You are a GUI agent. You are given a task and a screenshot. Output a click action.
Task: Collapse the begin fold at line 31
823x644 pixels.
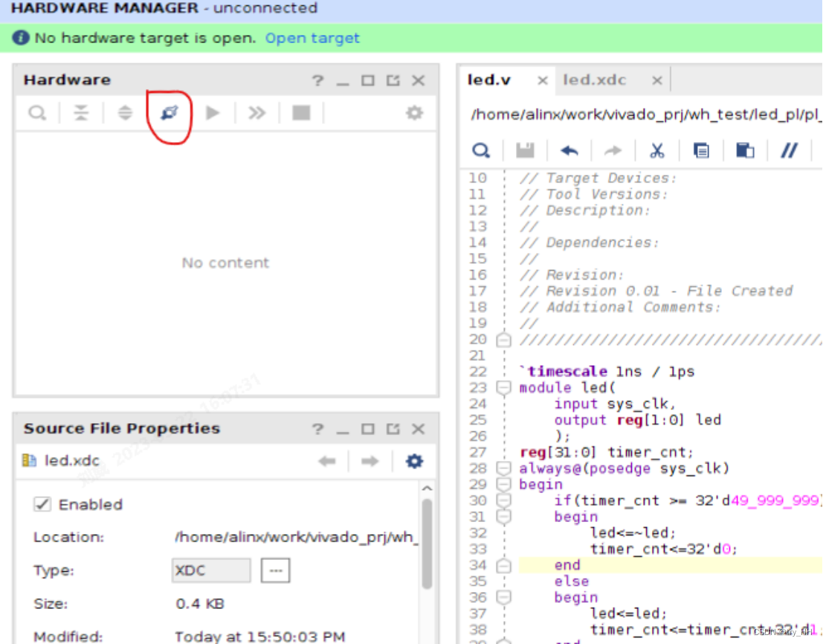503,517
